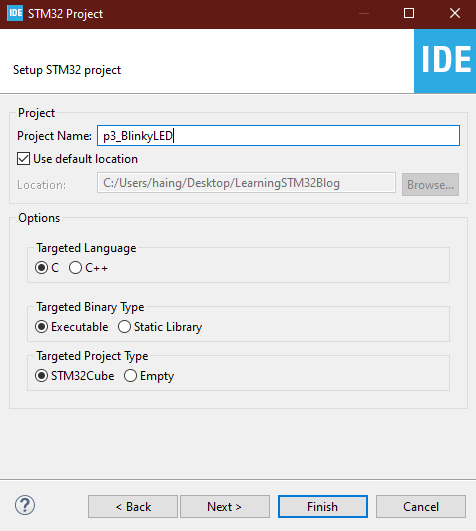Click the Targeted Binary Type label

click(90, 307)
